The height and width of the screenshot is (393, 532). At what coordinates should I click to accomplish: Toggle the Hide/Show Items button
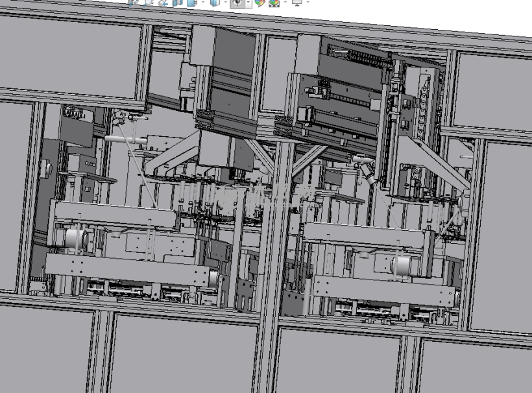(237, 2)
